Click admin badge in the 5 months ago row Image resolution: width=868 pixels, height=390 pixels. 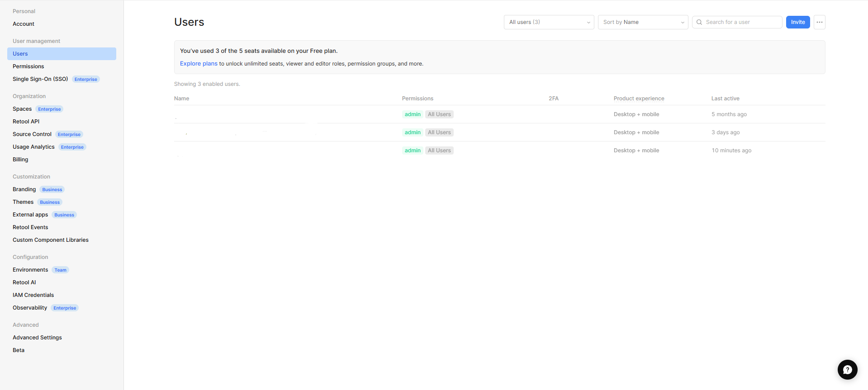point(413,114)
